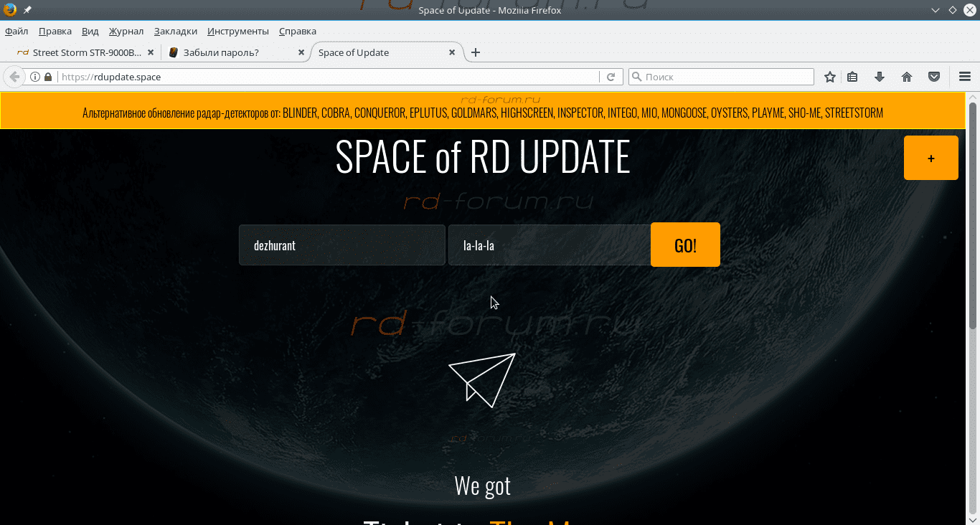Close the Street Storm STR-9000B tab
This screenshot has height=525, width=980.
(151, 52)
